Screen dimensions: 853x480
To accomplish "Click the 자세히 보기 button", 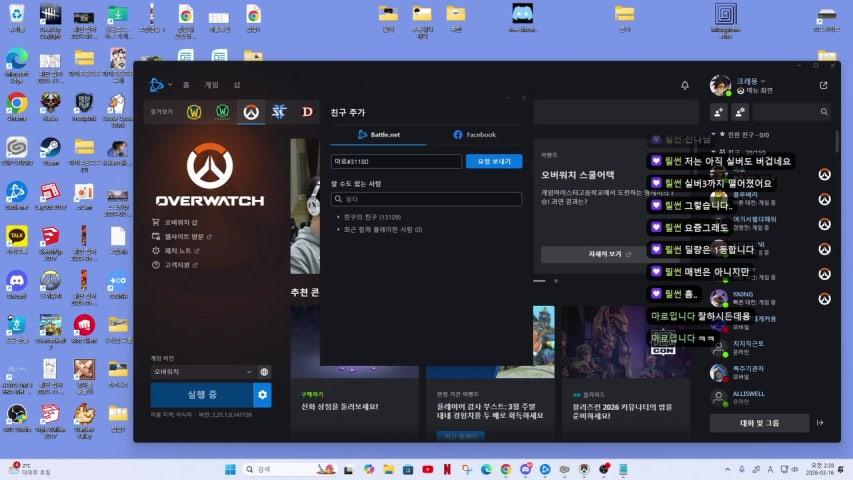I will pyautogui.click(x=608, y=254).
